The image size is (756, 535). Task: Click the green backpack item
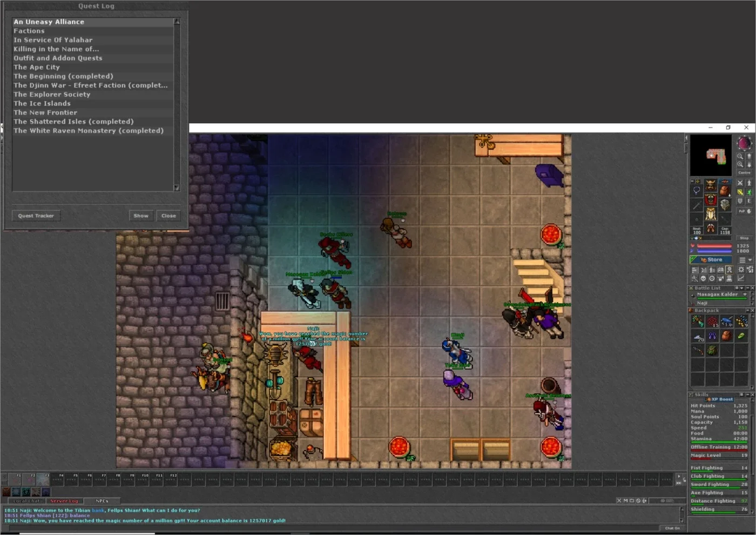point(712,350)
